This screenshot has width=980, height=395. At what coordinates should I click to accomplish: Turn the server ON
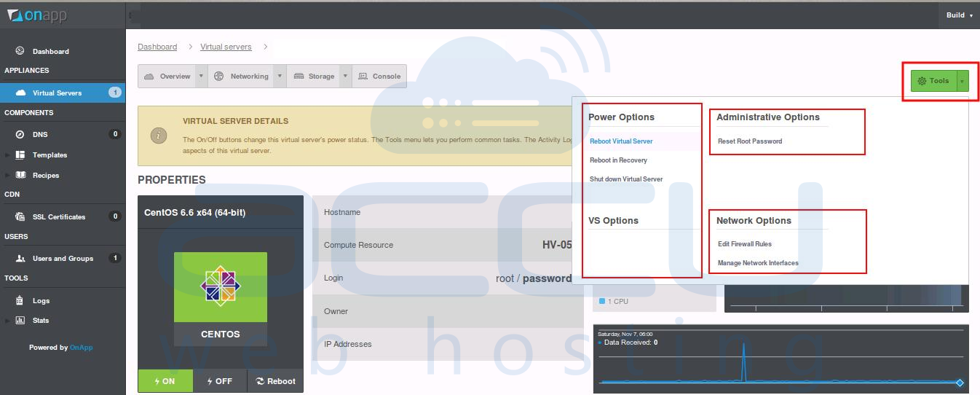click(165, 381)
